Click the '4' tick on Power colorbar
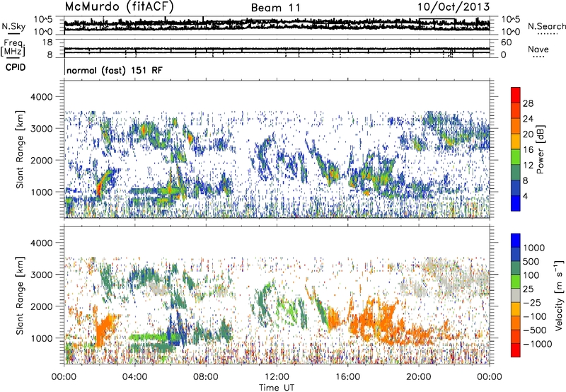Image resolution: width=566 pixels, height=392 pixels. (x=525, y=196)
